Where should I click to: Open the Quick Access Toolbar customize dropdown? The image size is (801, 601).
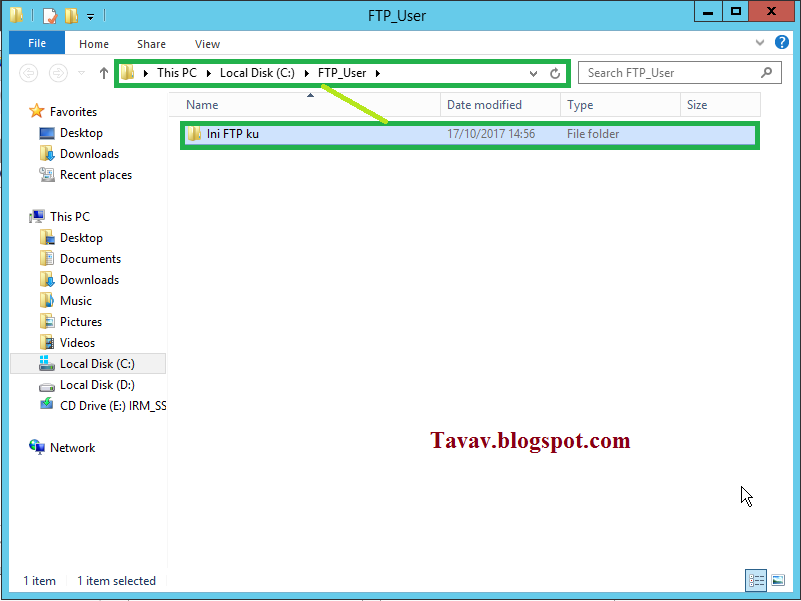click(x=90, y=15)
